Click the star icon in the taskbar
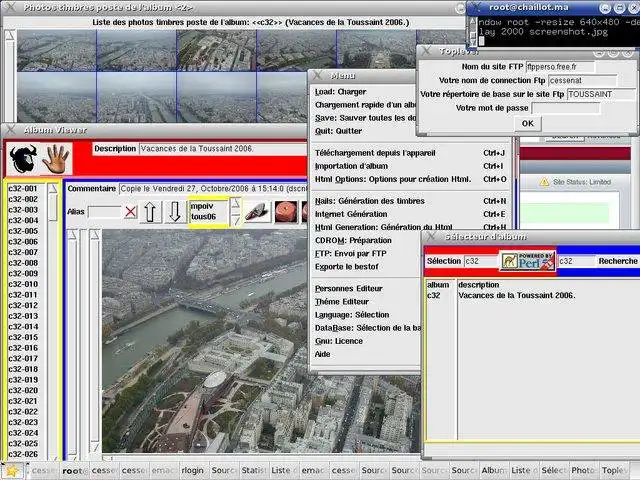 (12, 470)
